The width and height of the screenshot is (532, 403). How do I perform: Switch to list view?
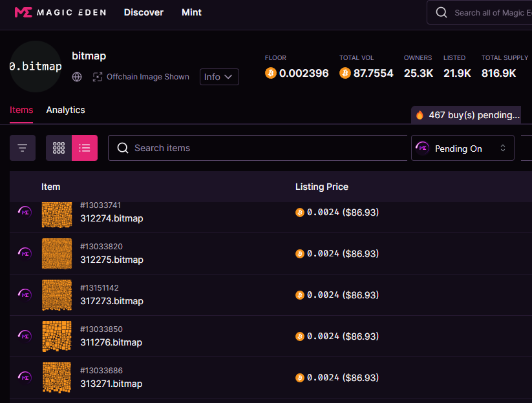point(85,148)
